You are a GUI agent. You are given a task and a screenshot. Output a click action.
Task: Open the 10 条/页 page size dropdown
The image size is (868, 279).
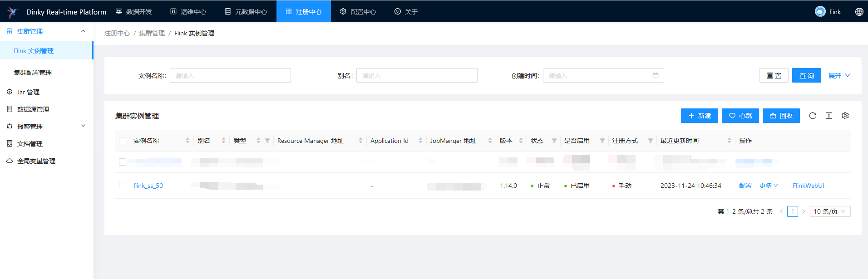[x=829, y=211]
